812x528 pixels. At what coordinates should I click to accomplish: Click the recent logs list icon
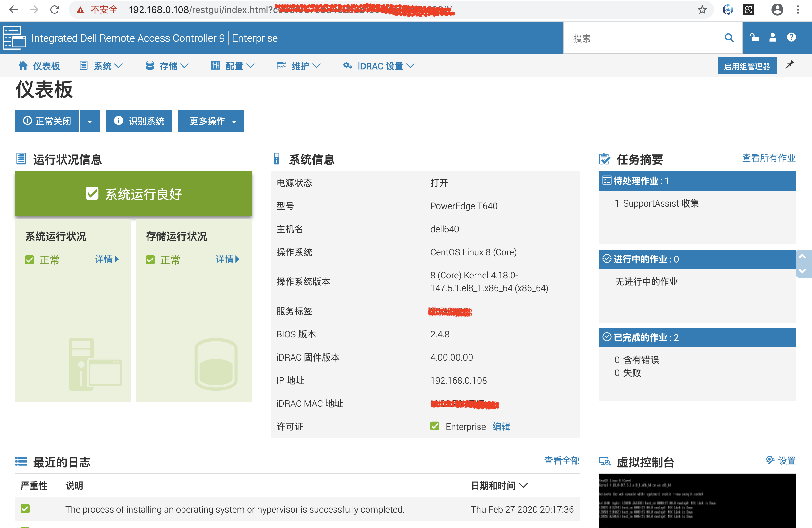21,462
